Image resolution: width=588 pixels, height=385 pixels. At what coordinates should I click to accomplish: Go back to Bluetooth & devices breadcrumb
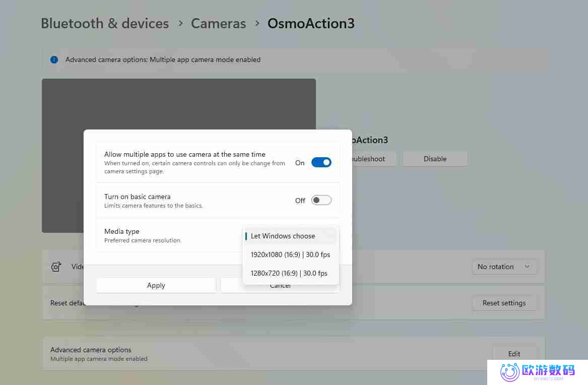pyautogui.click(x=105, y=23)
